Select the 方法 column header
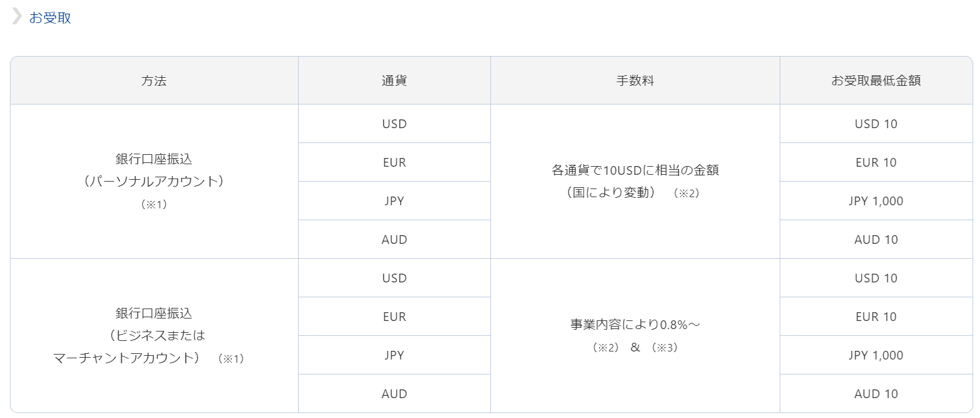980x418 pixels. [x=154, y=80]
